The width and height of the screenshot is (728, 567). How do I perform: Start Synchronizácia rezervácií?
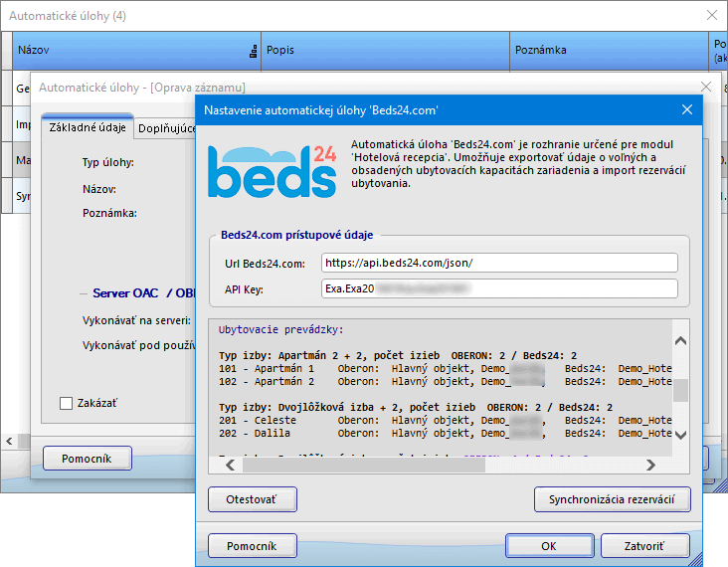click(x=613, y=499)
